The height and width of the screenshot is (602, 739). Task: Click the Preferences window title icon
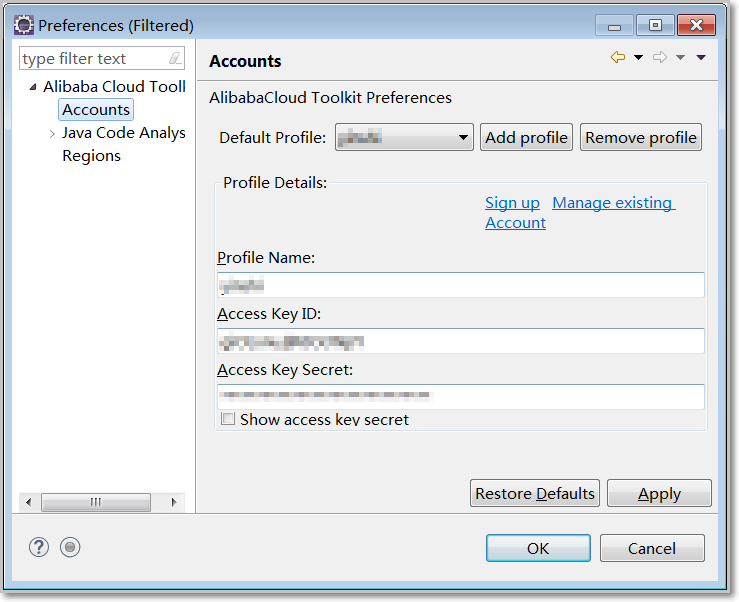(24, 25)
